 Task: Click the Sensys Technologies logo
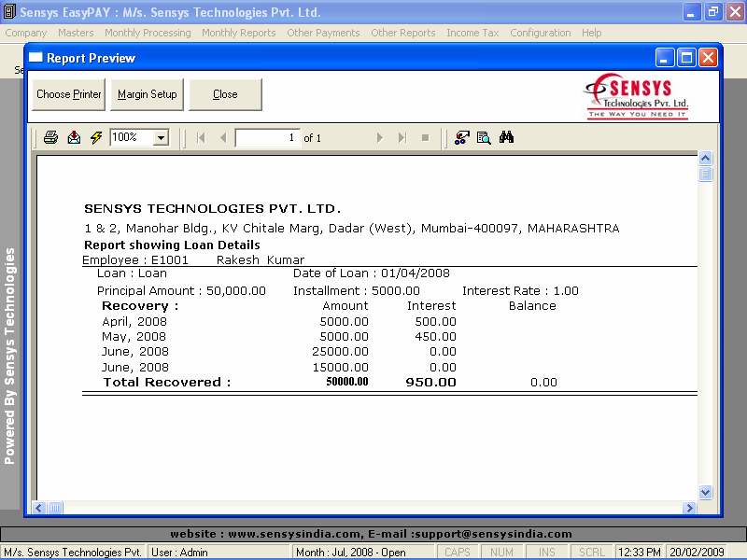coord(637,97)
